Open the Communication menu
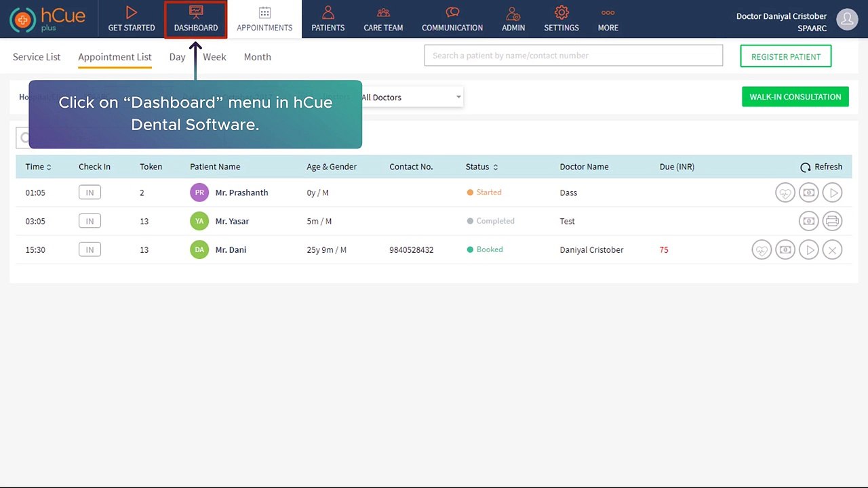Image resolution: width=868 pixels, height=488 pixels. click(452, 19)
